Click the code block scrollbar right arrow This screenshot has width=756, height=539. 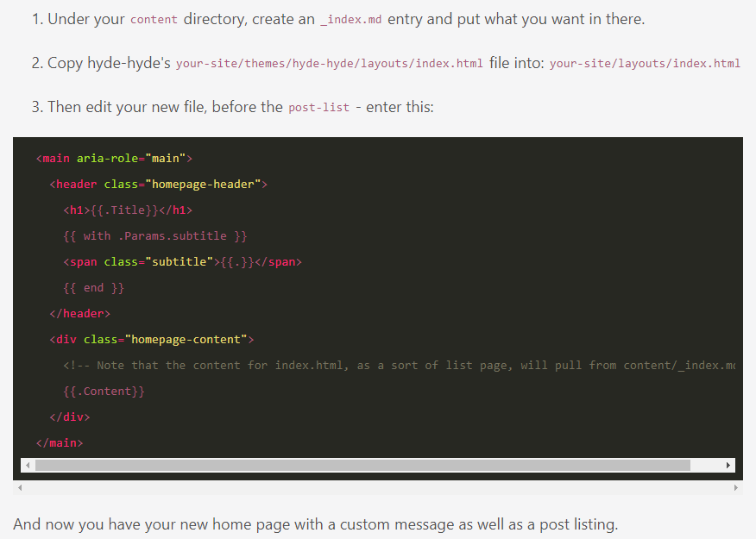click(728, 466)
